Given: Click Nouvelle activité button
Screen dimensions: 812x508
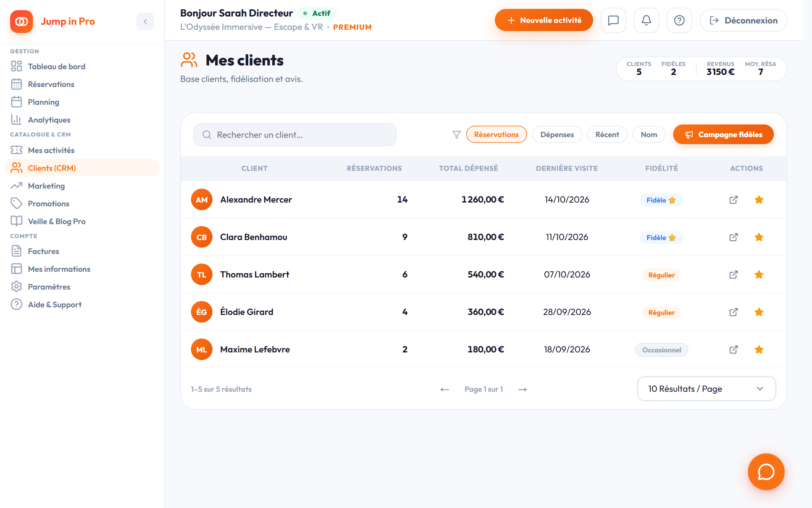Looking at the screenshot, I should pos(544,21).
